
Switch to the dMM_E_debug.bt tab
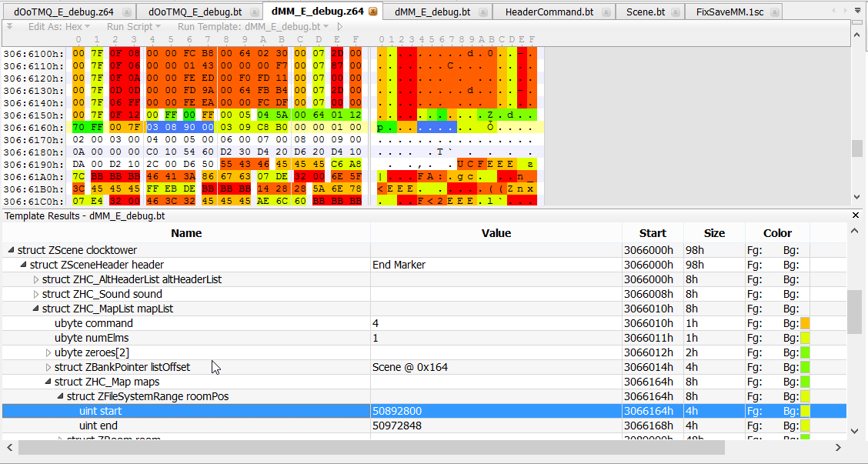point(432,12)
